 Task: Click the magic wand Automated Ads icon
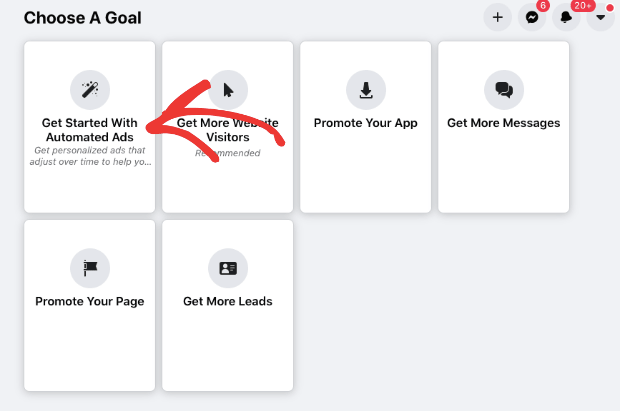90,90
